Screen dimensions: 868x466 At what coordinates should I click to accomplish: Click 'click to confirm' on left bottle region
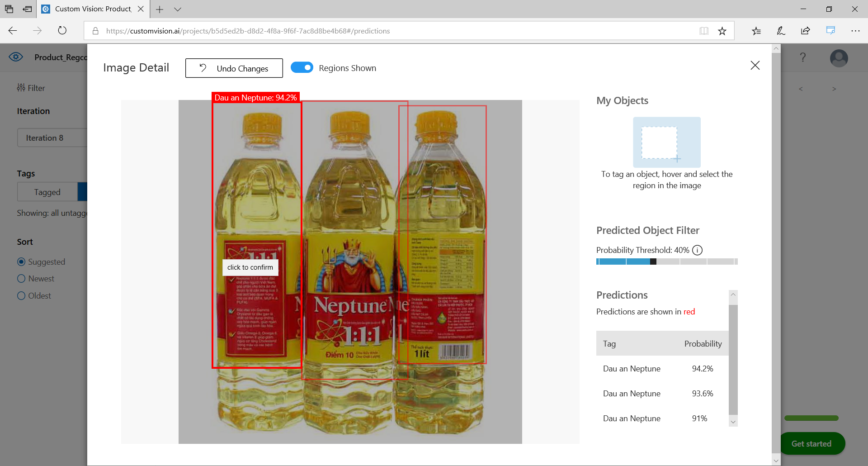click(250, 267)
